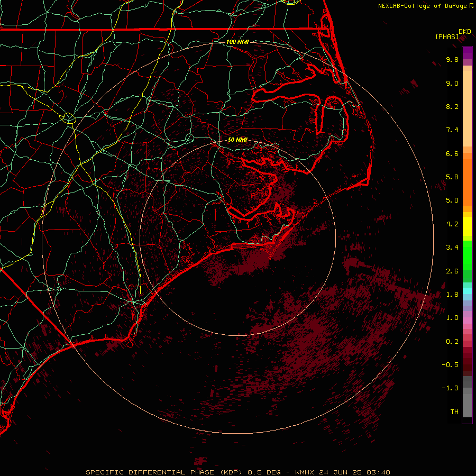Click the 50 NMI range ring label
The image size is (476, 476).
(x=237, y=140)
